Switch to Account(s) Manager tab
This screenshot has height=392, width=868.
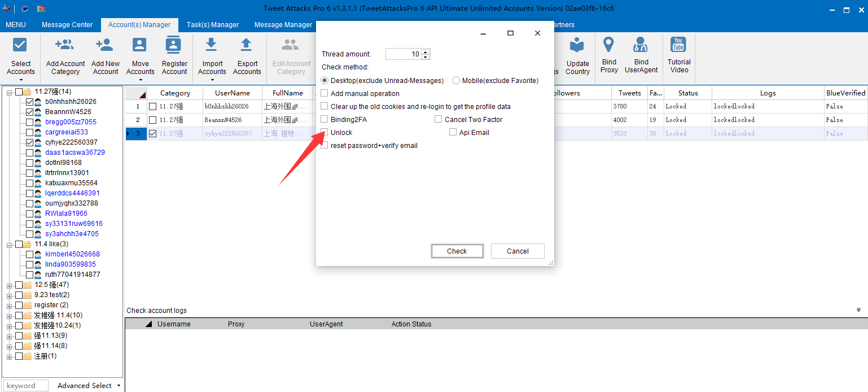(139, 25)
